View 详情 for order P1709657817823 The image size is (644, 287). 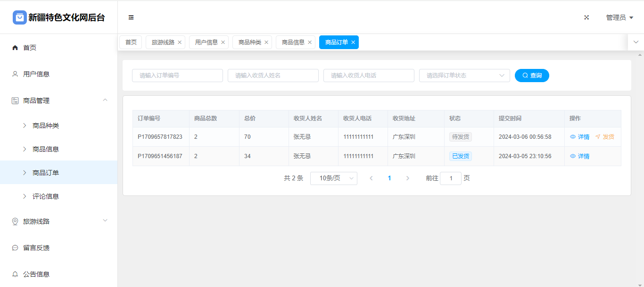click(x=580, y=137)
